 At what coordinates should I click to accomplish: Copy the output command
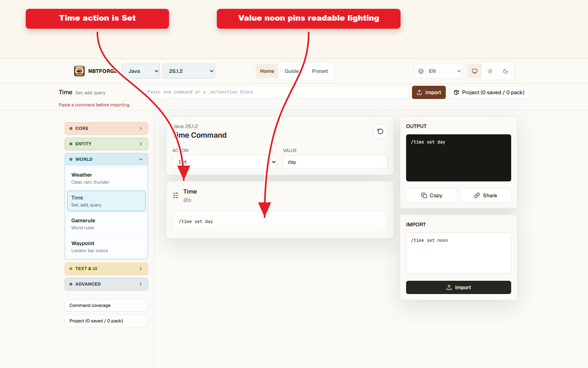point(431,195)
